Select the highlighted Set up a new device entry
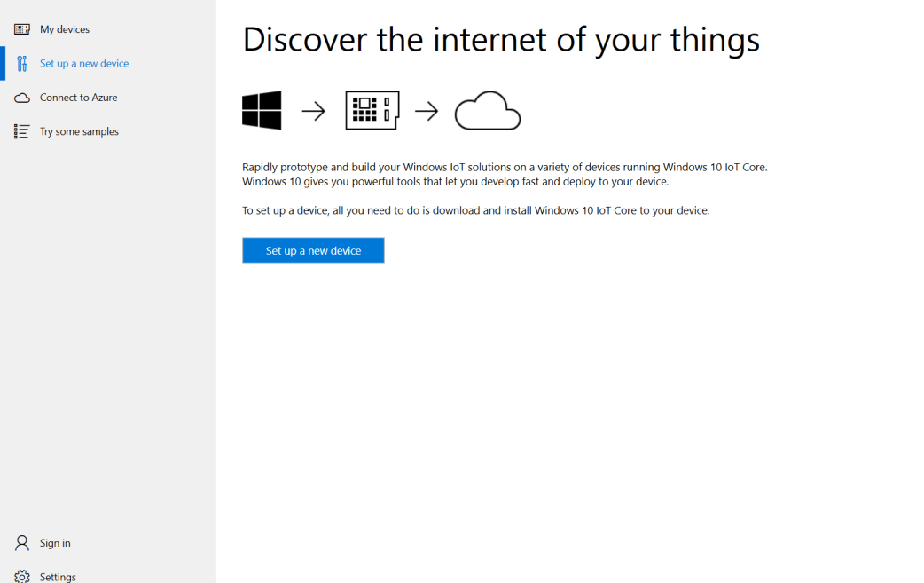This screenshot has height=583, width=924. pyautogui.click(x=82, y=63)
